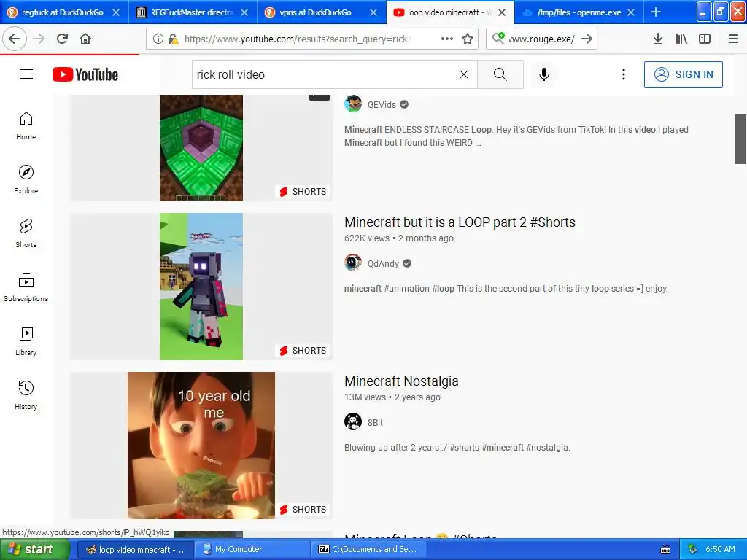The height and width of the screenshot is (560, 747).
Task: Click SIGN IN button
Action: tap(683, 74)
